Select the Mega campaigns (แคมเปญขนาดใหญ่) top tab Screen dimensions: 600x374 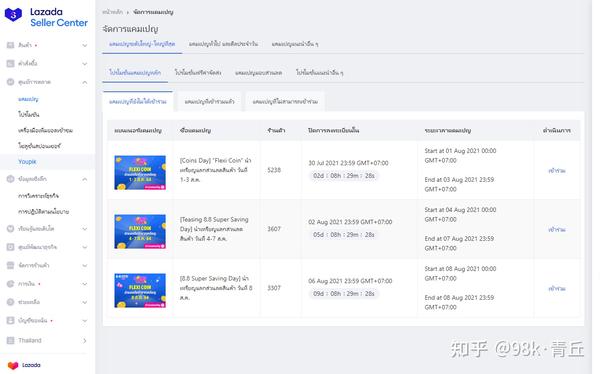pos(142,44)
